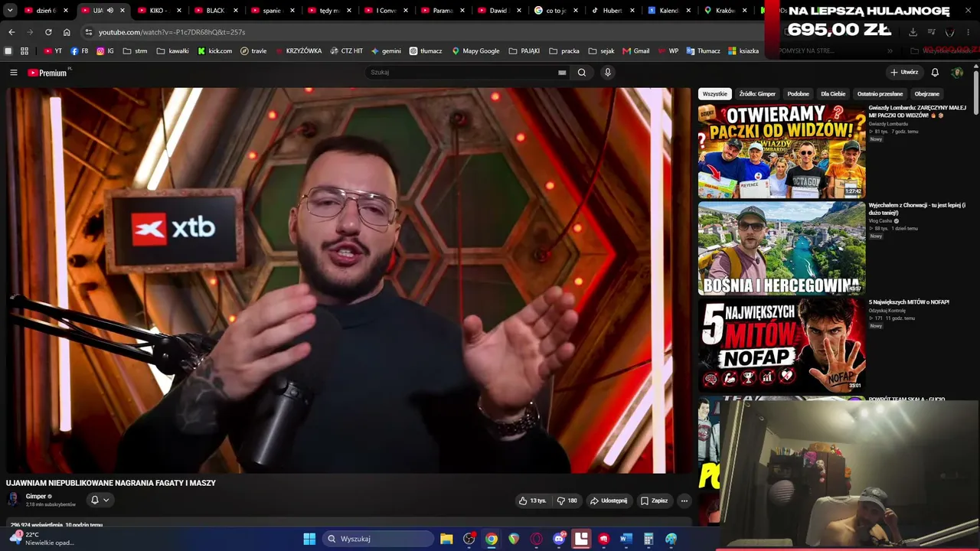This screenshot has height=551, width=980.
Task: Save the video with Zapisz button
Action: [654, 500]
